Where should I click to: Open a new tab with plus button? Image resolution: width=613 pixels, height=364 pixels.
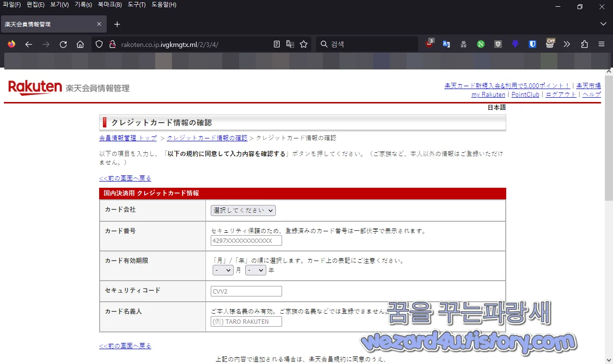117,24
